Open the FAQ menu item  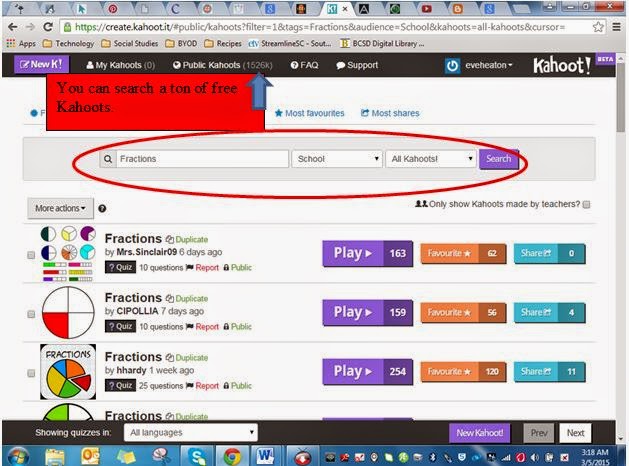pos(304,65)
